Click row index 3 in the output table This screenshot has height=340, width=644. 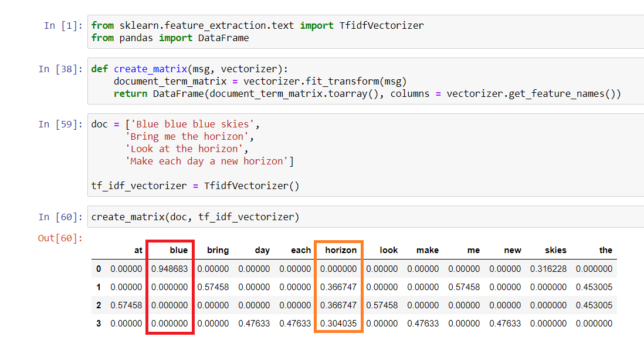(99, 324)
